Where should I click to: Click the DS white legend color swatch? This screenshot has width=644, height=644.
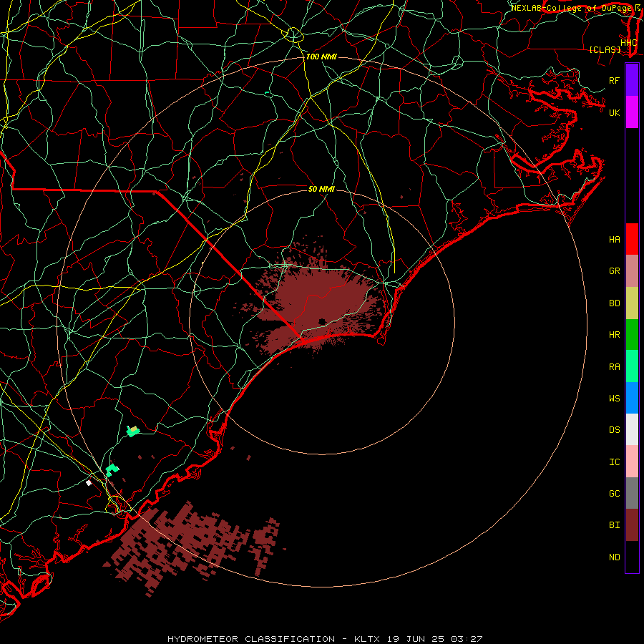tap(632, 429)
